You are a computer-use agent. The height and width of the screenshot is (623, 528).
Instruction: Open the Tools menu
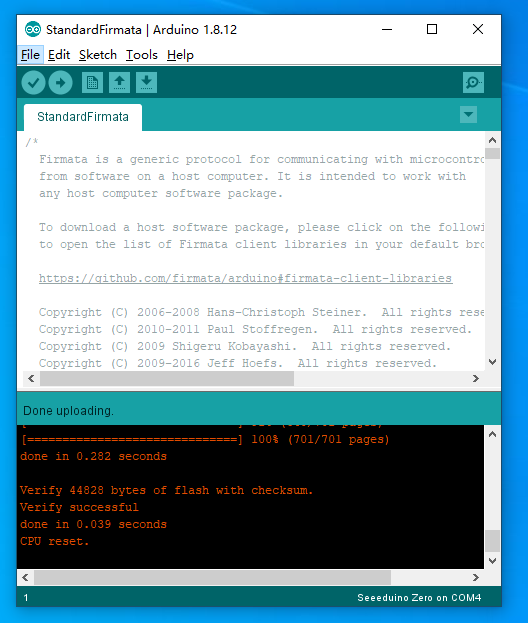(142, 55)
